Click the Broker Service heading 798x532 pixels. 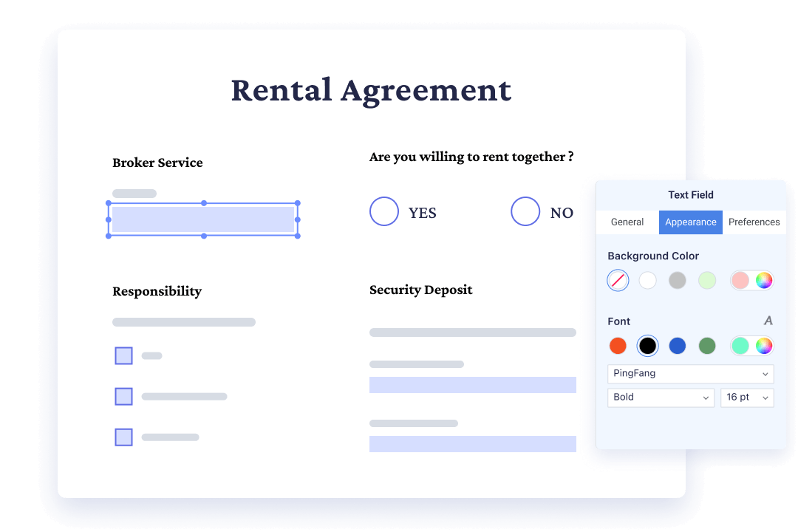pos(158,163)
